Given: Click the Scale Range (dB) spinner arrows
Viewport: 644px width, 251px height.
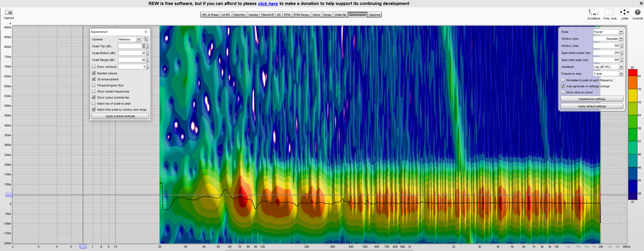Looking at the screenshot, I should pyautogui.click(x=148, y=60).
